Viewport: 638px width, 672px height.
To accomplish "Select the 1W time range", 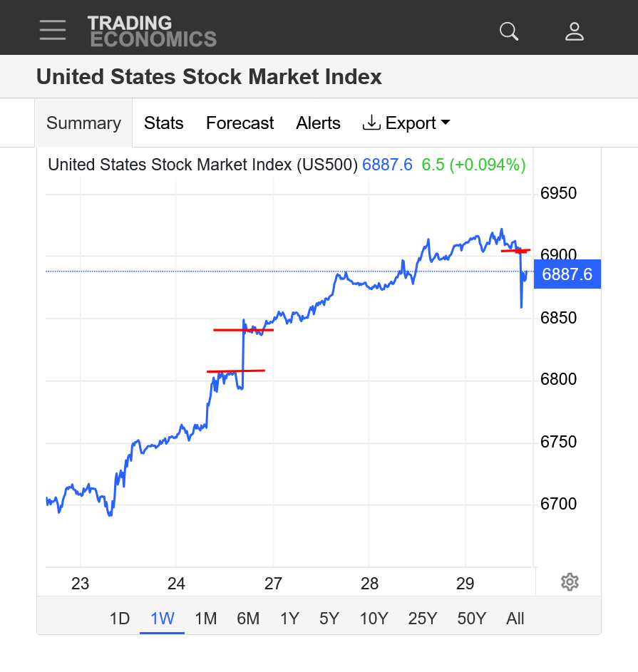I will click(x=163, y=618).
